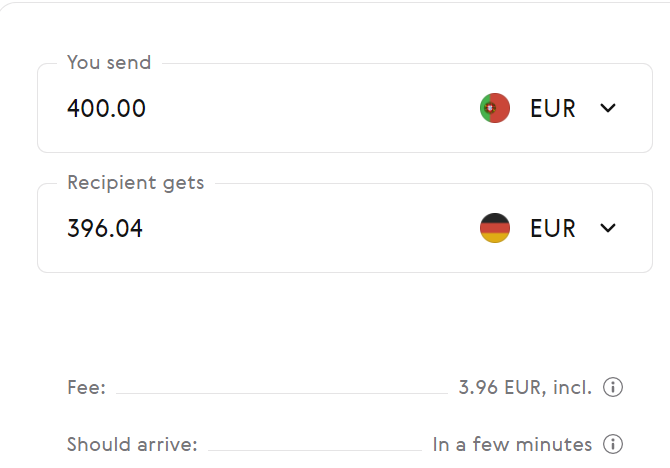Select the EUR label in Recipient gets
Screen dimensions: 670x468
point(553,228)
